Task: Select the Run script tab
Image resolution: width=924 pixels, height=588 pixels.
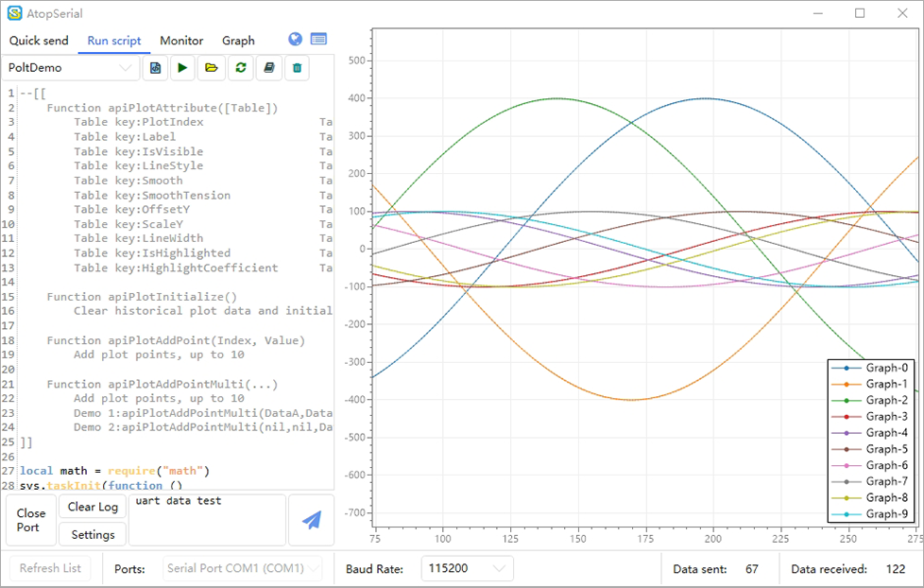Action: pos(114,41)
